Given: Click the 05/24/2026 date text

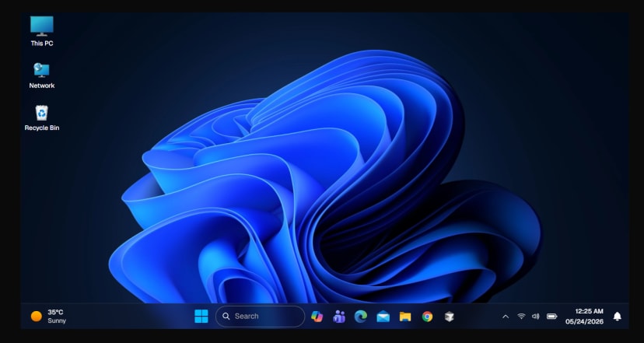Looking at the screenshot, I should [584, 321].
